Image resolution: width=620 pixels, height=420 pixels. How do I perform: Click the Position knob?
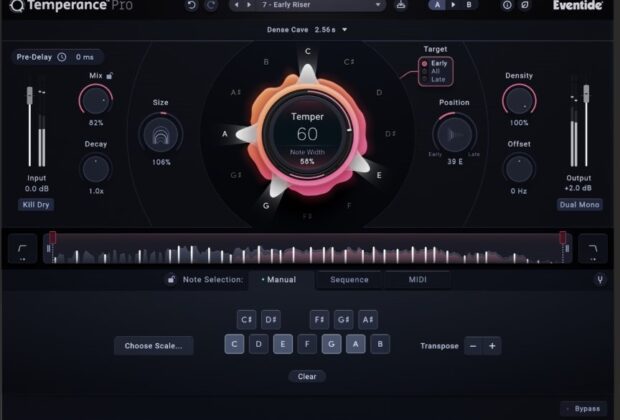pyautogui.click(x=454, y=134)
